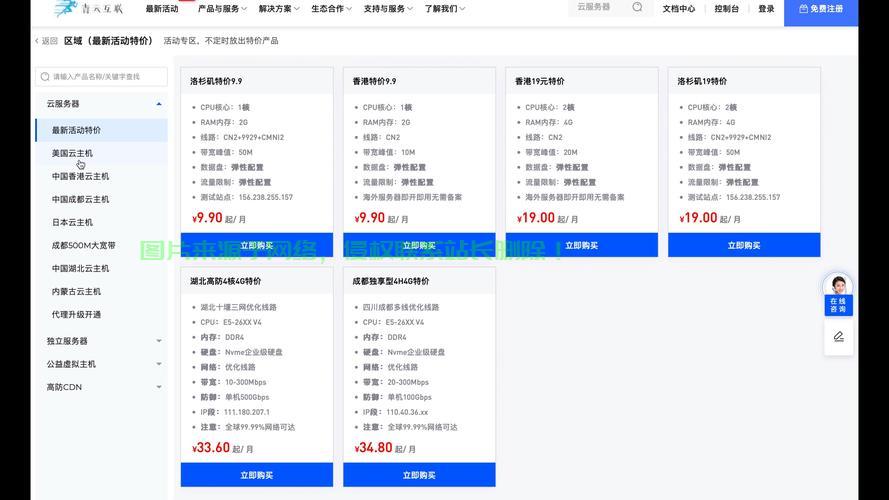This screenshot has height=500, width=889.
Task: Open the 最新活动 navigation item
Action: pyautogui.click(x=162, y=9)
